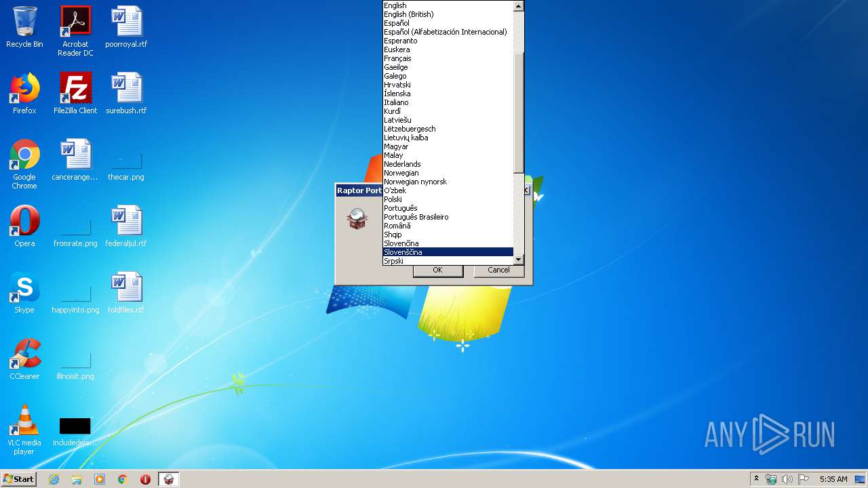The width and height of the screenshot is (868, 488).
Task: Select highlighted Slovenščina entry
Action: 448,252
